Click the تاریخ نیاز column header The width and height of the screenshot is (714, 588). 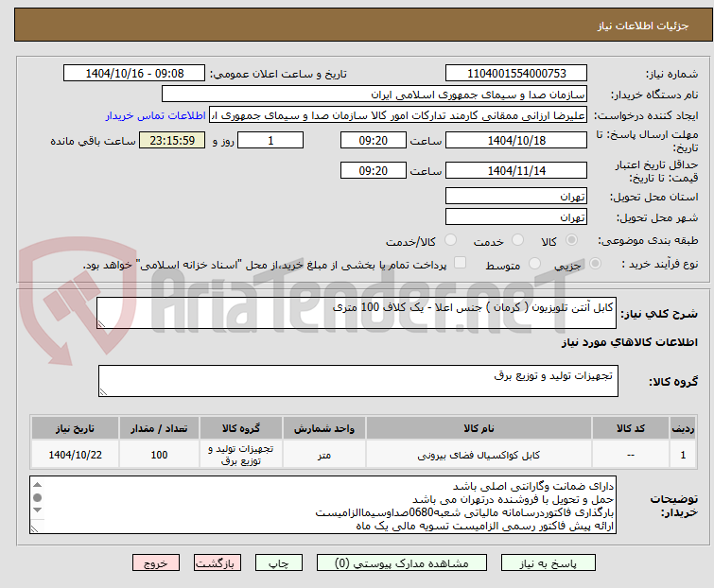tap(75, 428)
